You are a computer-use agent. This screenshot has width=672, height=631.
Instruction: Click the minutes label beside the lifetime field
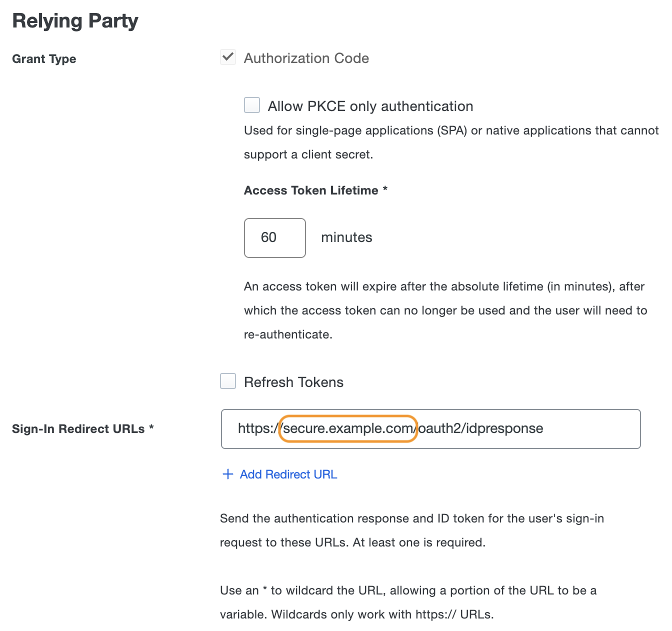[x=346, y=237]
